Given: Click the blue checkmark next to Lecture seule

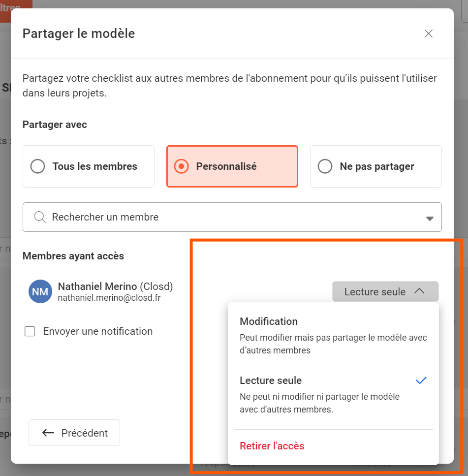Looking at the screenshot, I should point(421,381).
